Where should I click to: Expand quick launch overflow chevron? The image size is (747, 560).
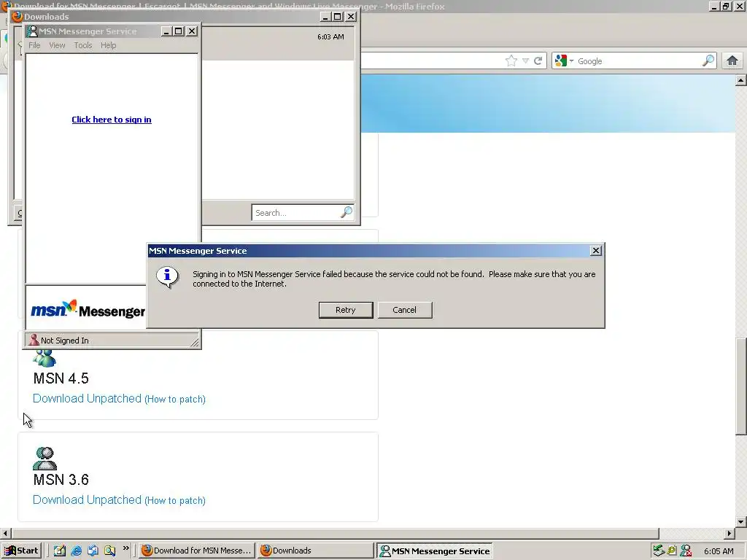(x=125, y=548)
